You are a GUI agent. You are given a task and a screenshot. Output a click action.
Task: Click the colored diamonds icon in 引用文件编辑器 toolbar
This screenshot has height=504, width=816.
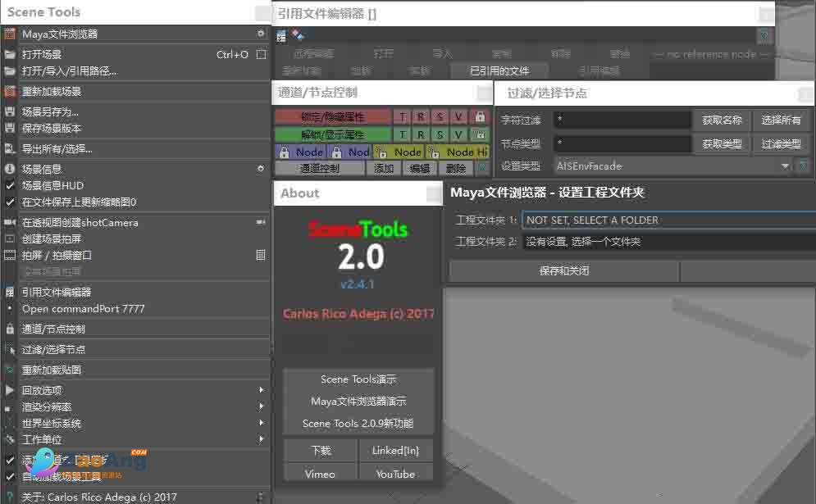click(298, 35)
